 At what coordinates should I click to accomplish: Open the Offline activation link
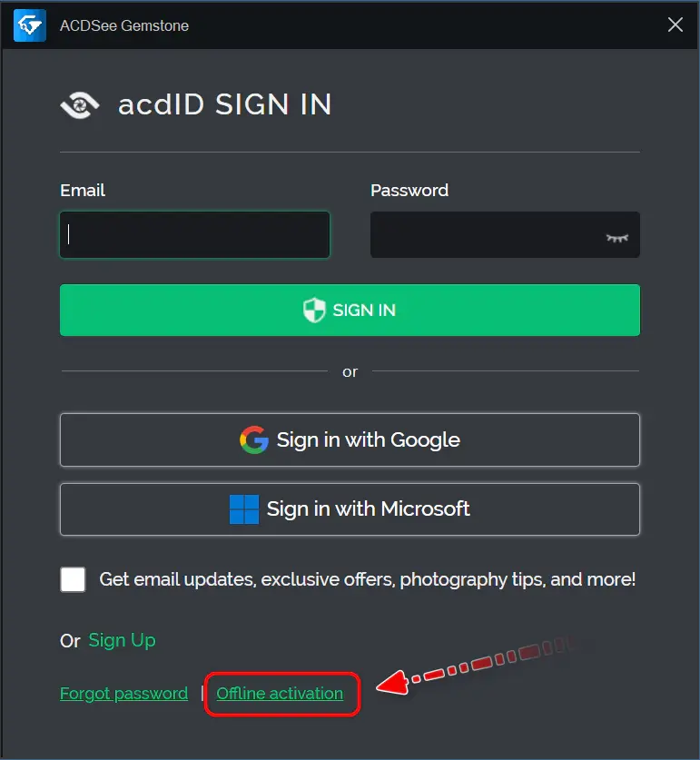[x=280, y=694]
